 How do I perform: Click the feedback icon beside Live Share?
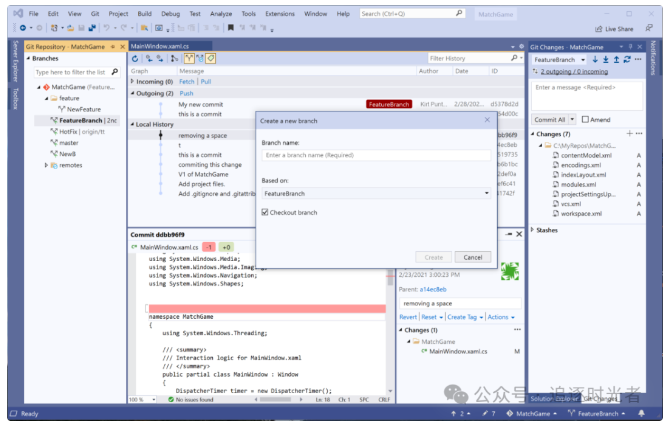coord(649,28)
